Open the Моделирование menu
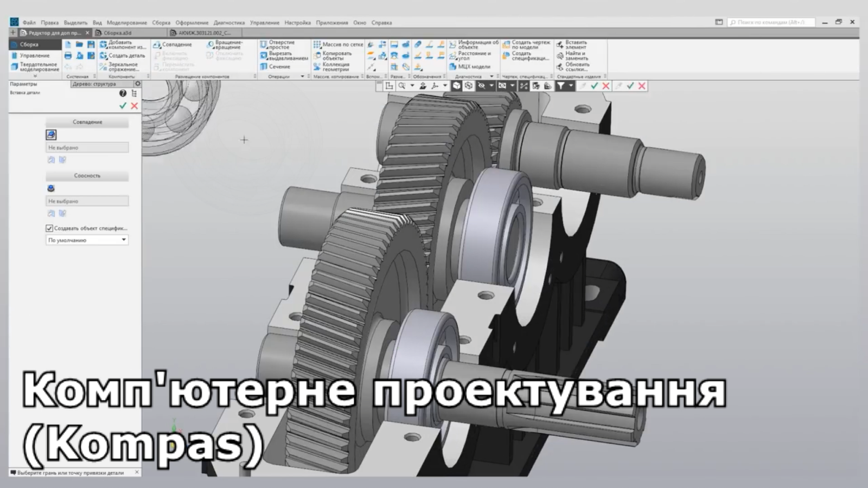The width and height of the screenshot is (868, 488). (126, 23)
